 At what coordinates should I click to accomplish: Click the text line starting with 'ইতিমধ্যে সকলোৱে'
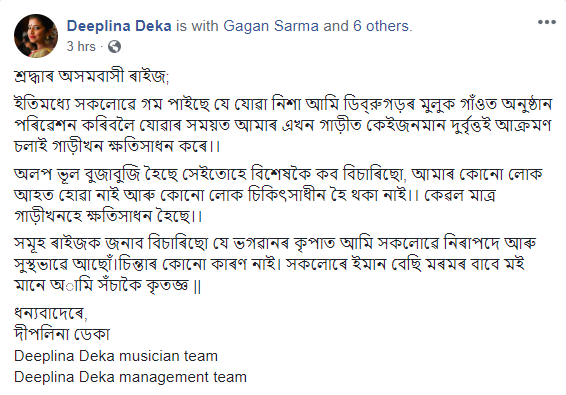pyautogui.click(x=283, y=105)
